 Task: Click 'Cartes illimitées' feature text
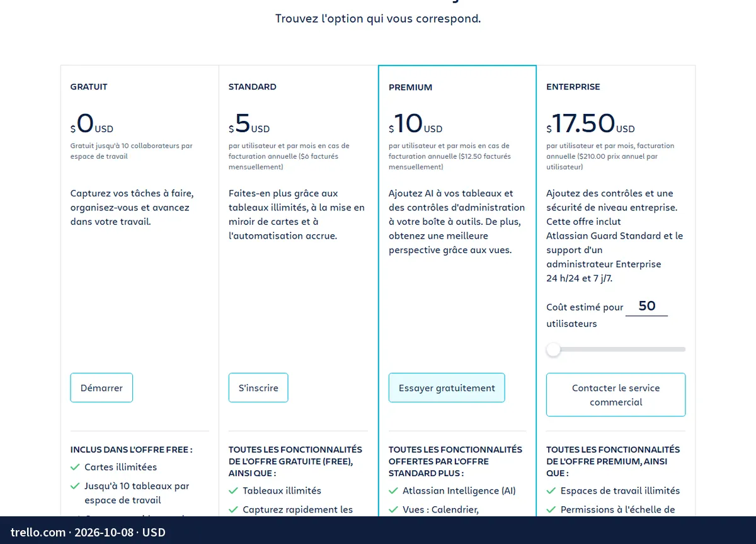tap(121, 467)
